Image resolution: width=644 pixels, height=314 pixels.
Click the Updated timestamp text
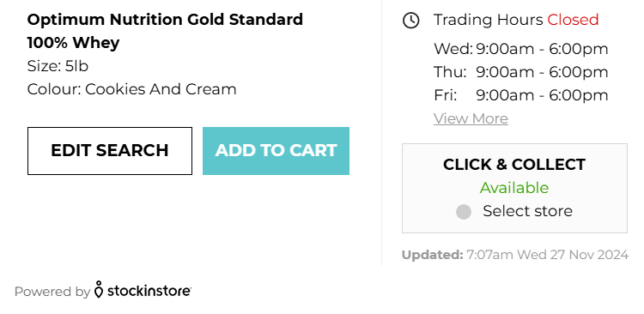point(515,255)
